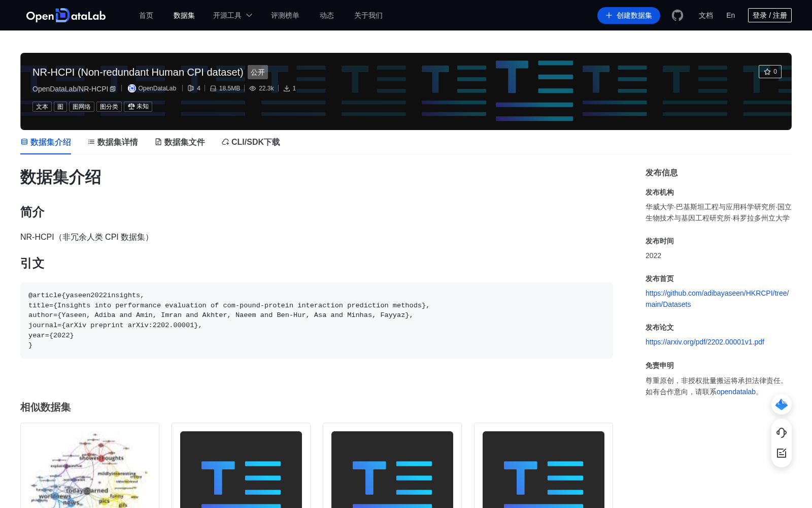Click the database icon beside 数据集介绍
812x508 pixels.
[x=24, y=142]
